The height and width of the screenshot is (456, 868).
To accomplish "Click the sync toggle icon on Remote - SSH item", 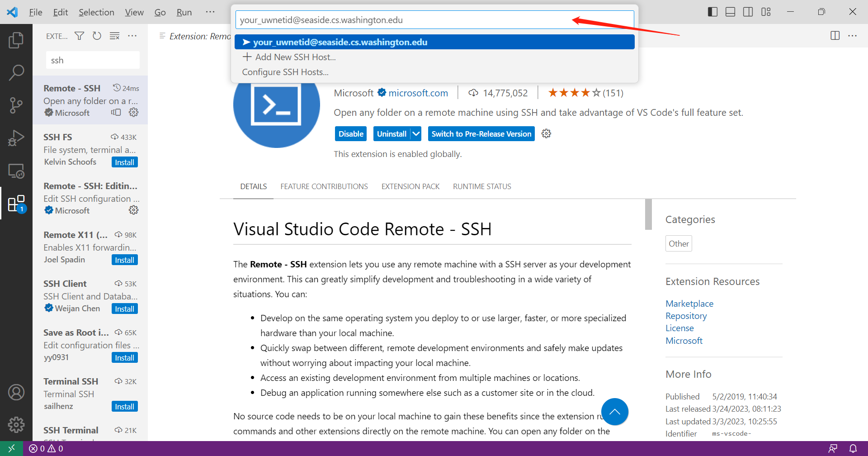I will point(116,112).
